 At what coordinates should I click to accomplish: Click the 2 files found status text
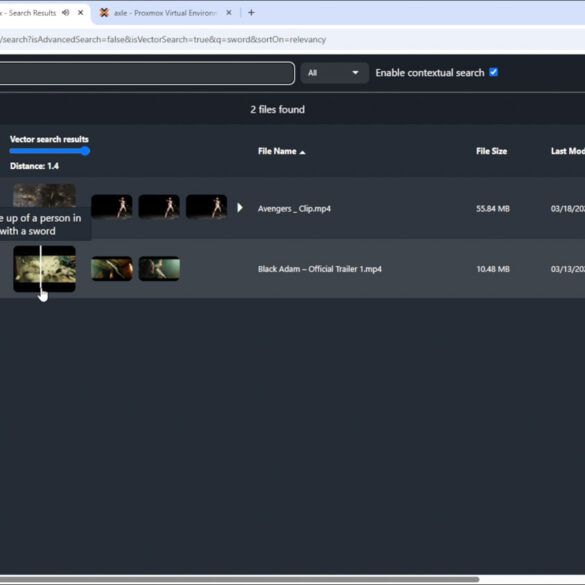click(277, 110)
